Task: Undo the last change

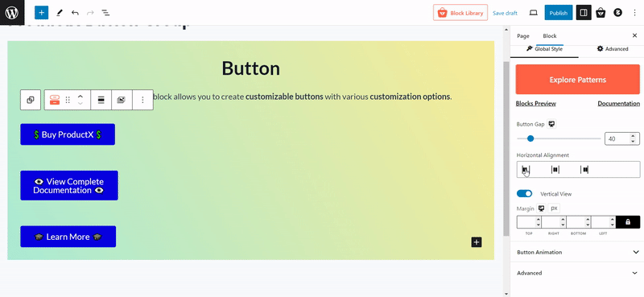Action: 75,13
